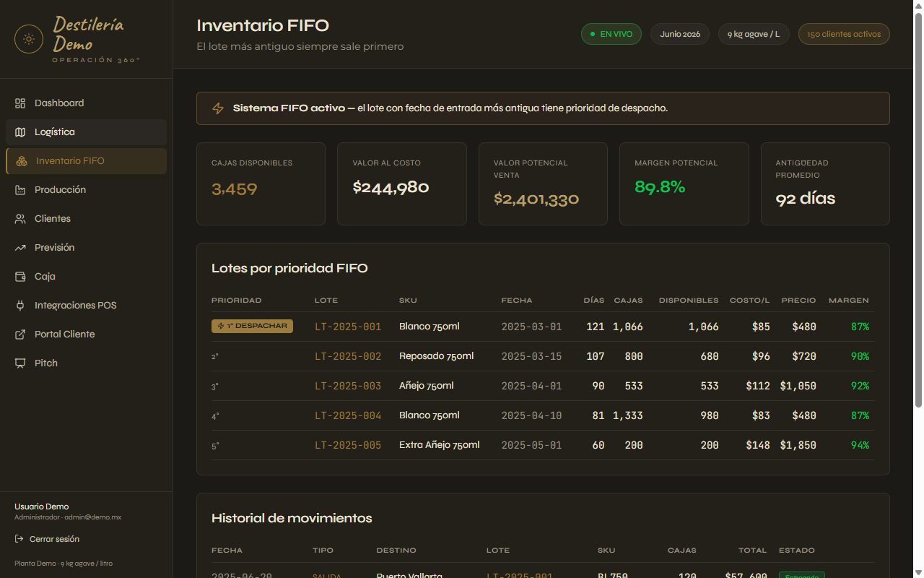Click the Cerrar sesión logout arrow icon
924x578 pixels.
point(19,539)
